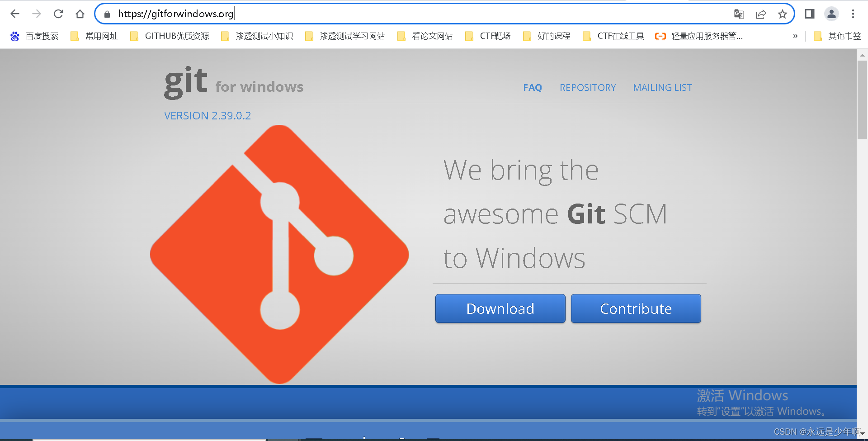This screenshot has height=441, width=868.
Task: Open the Chrome side panel
Action: [809, 14]
